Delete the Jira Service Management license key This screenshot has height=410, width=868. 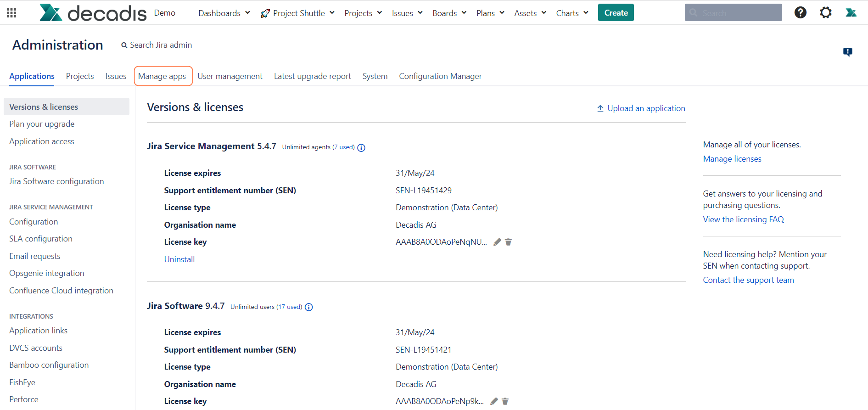[508, 242]
